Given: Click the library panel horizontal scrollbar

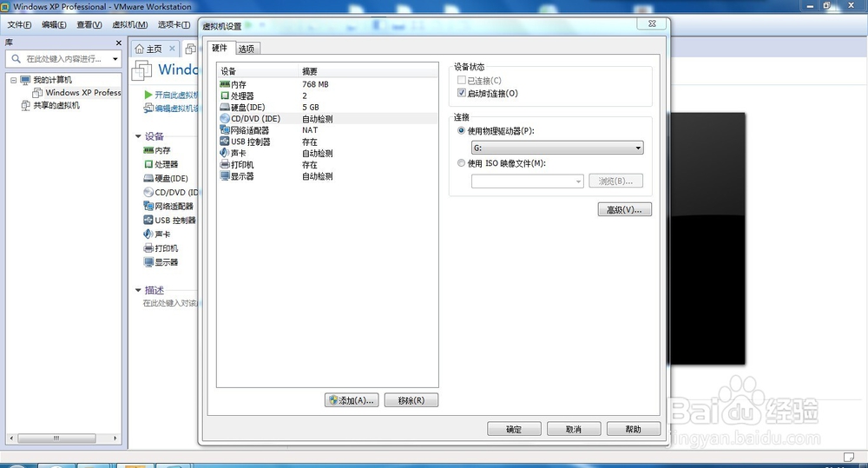Looking at the screenshot, I should [x=63, y=438].
